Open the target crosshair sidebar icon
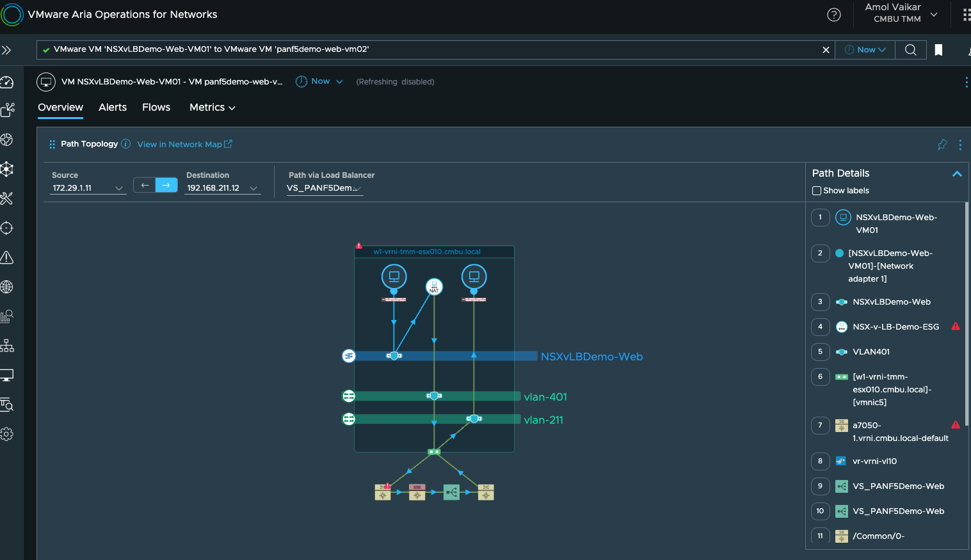 (x=7, y=228)
